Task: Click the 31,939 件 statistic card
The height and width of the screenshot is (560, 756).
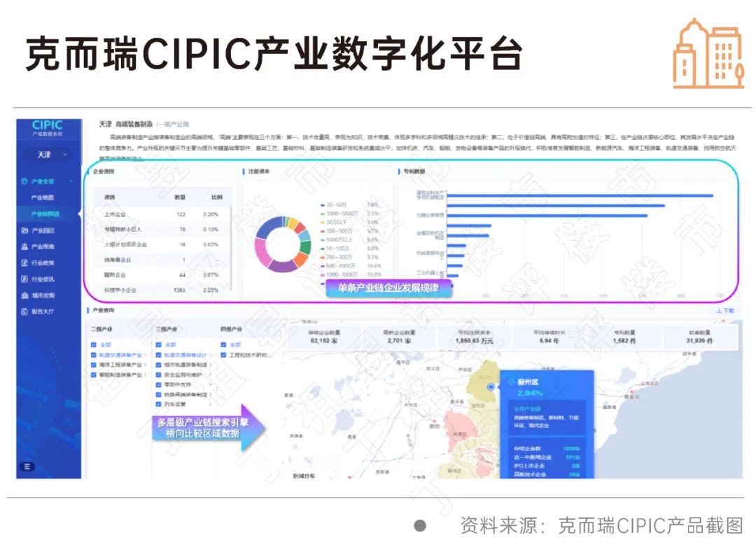Action: 699,337
